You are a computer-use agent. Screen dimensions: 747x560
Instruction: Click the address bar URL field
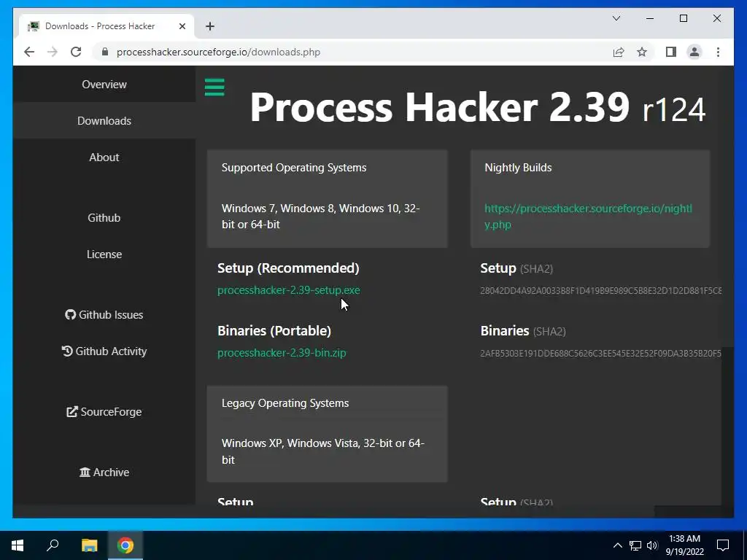pyautogui.click(x=352, y=52)
